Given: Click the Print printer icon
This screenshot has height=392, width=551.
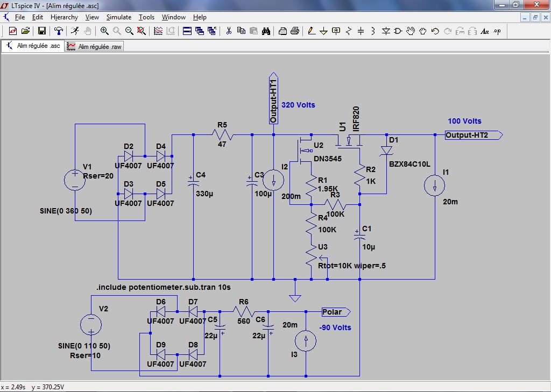Looking at the screenshot, I should [x=295, y=31].
